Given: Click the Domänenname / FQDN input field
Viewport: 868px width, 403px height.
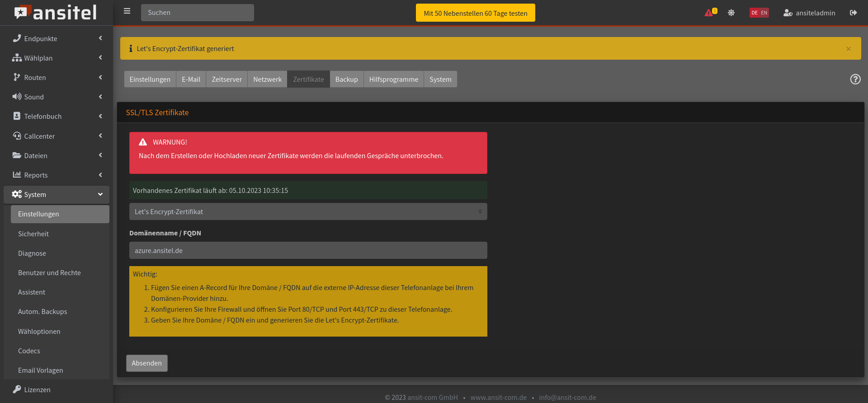Looking at the screenshot, I should click(308, 250).
